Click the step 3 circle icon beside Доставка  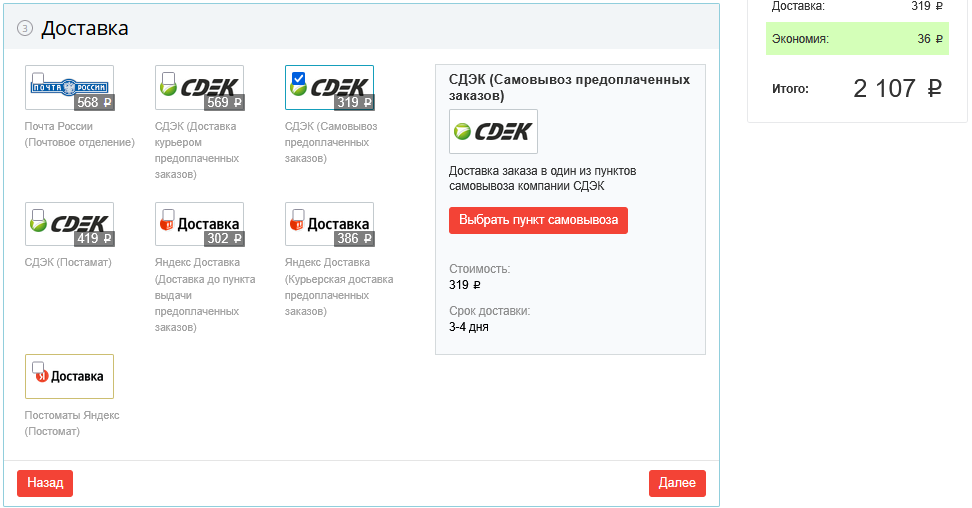pos(26,29)
